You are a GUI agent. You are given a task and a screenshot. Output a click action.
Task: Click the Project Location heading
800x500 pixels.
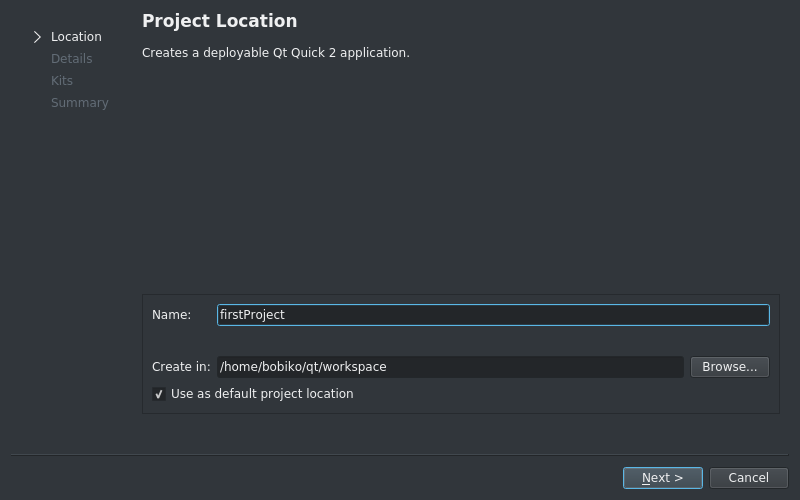click(219, 21)
